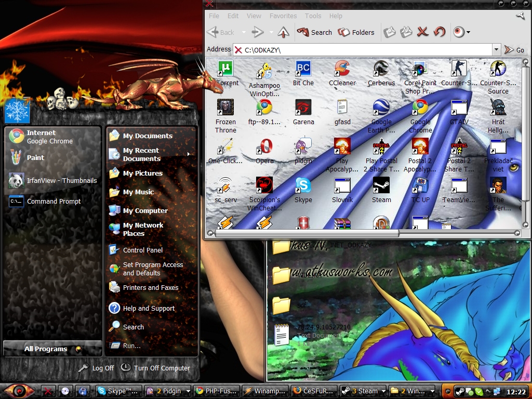This screenshot has height=399, width=532.
Task: Expand the Steam taskbar group arrow
Action: click(384, 391)
